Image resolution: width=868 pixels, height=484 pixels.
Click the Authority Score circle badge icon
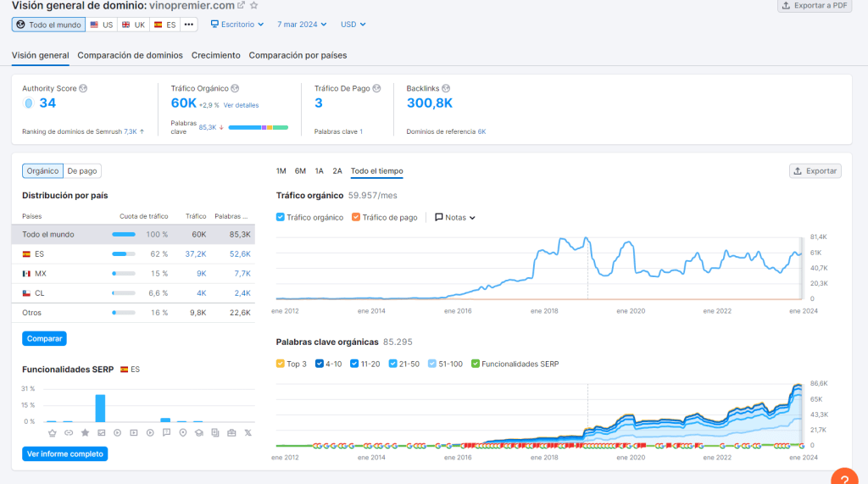tap(28, 103)
